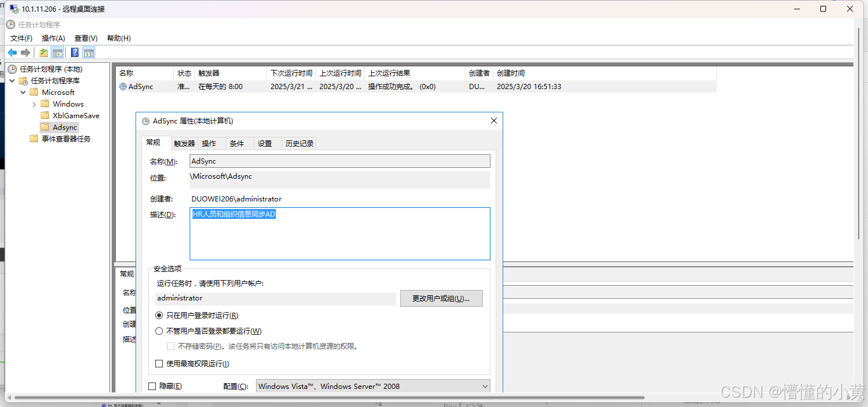Select '只在用户登录时运行' radio option
Image resolution: width=868 pixels, height=407 pixels.
159,316
